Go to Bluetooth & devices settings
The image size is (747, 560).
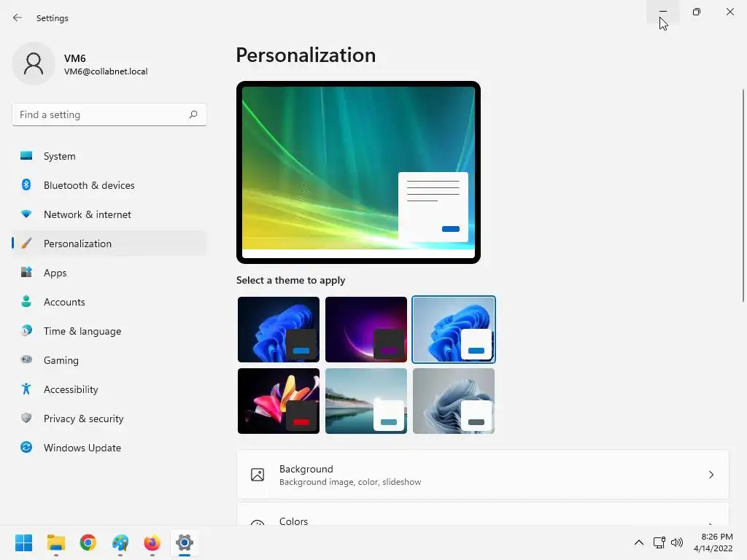click(x=109, y=185)
